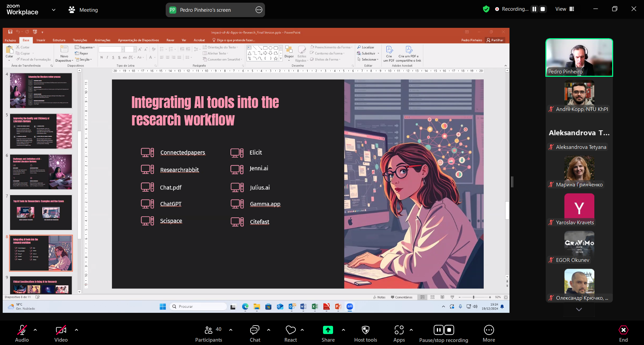Open Dispor arrange tool
Viewport: 644px width, 345px height.
(x=289, y=52)
